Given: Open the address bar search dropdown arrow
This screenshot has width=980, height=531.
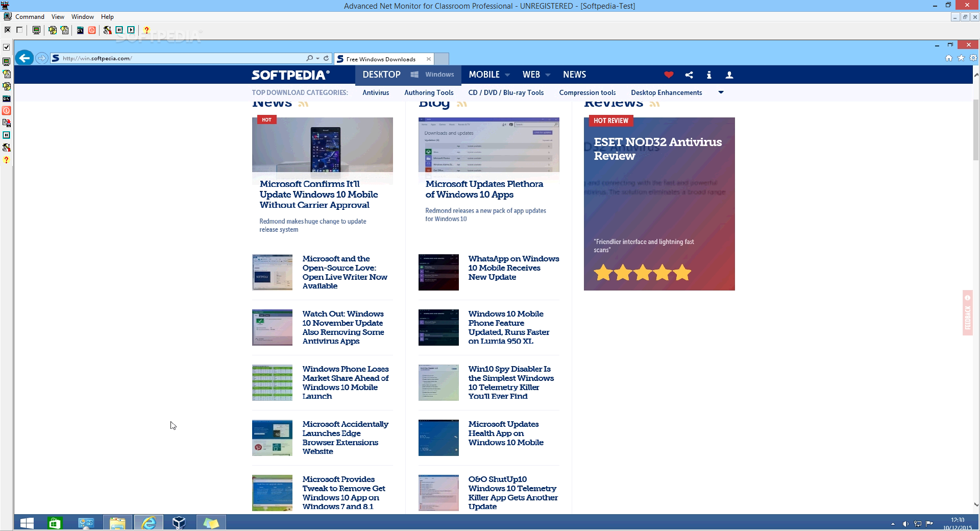Looking at the screenshot, I should click(x=317, y=58).
